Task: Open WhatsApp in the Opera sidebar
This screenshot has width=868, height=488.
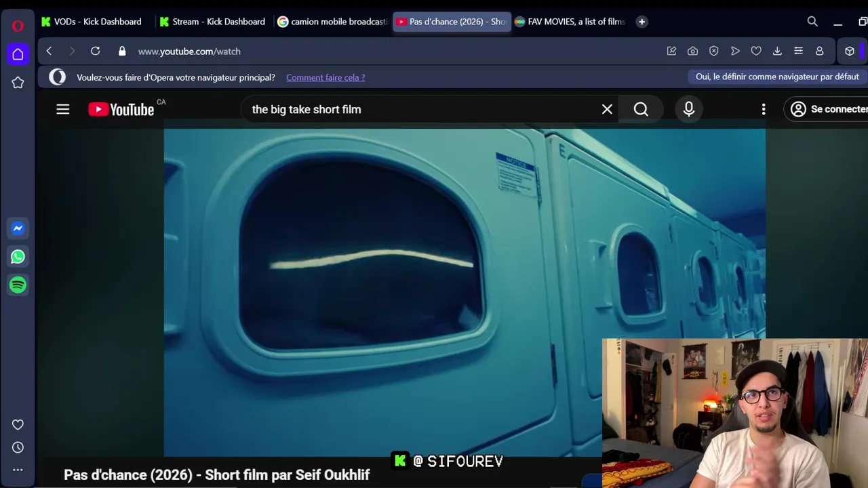Action: coord(18,257)
